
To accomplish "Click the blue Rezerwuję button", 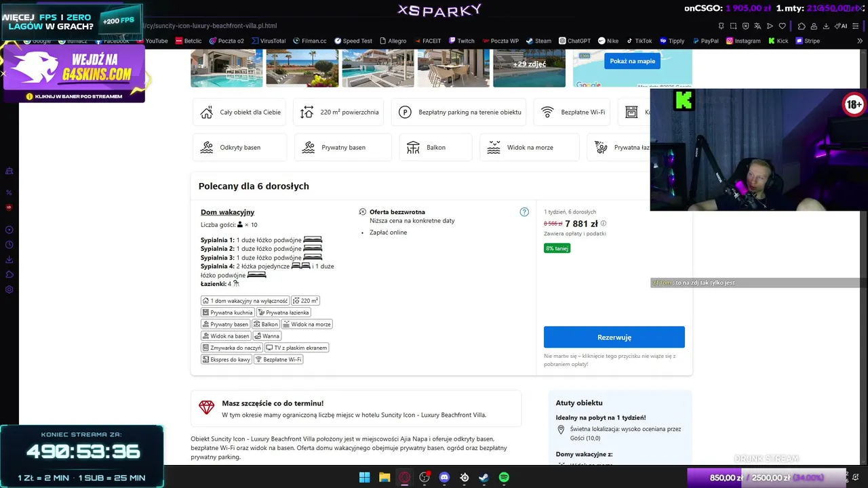I will click(x=614, y=337).
